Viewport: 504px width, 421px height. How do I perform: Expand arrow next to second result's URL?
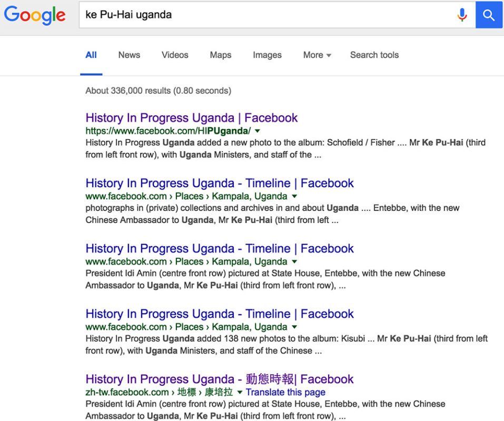point(294,196)
